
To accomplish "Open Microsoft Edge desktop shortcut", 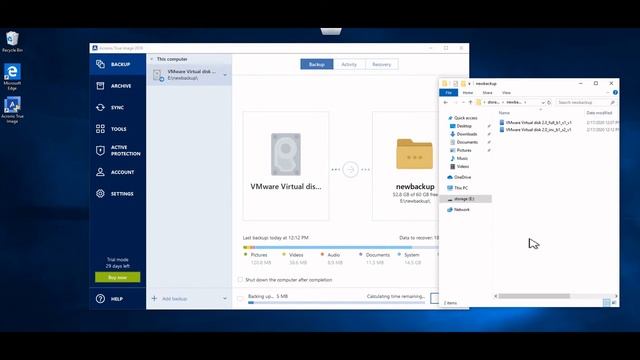I will click(x=12, y=77).
